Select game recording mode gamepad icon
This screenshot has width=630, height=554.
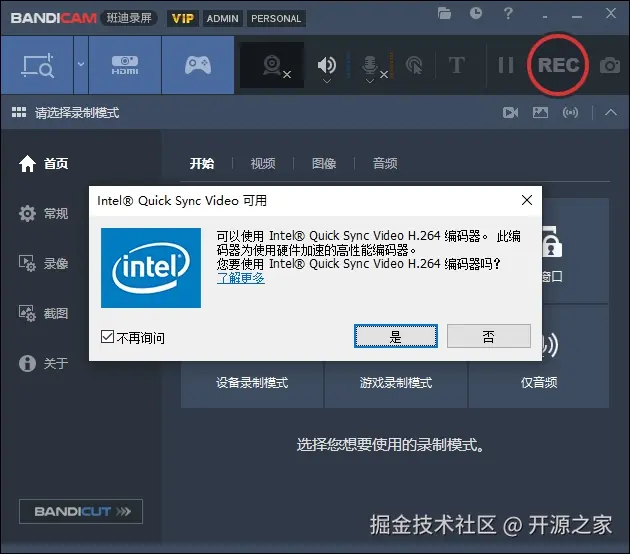tap(198, 65)
